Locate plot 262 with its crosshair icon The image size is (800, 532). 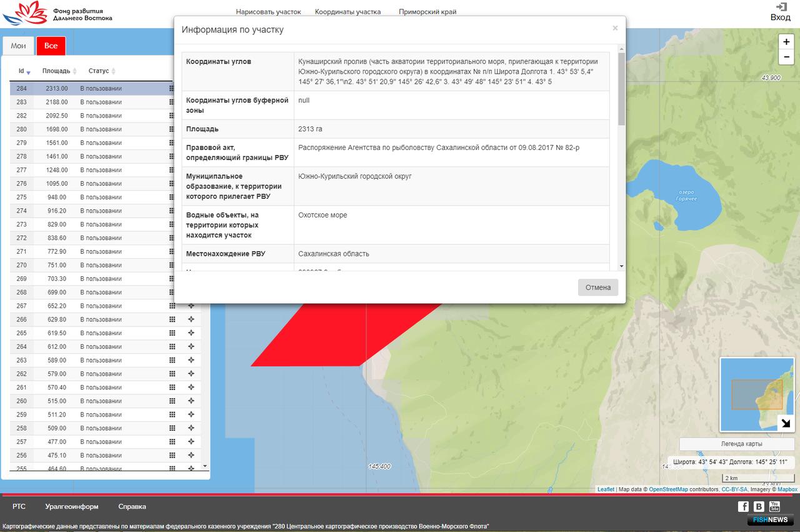(x=191, y=374)
